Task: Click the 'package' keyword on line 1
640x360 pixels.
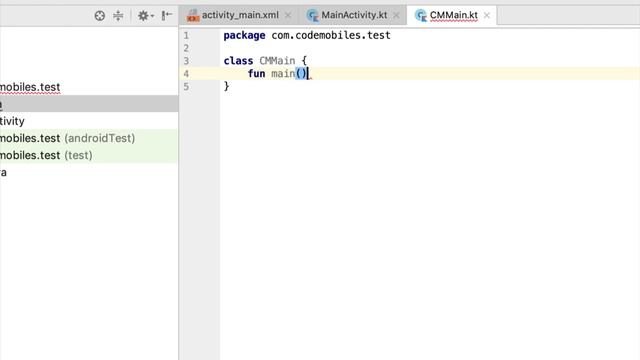Action: [244, 36]
